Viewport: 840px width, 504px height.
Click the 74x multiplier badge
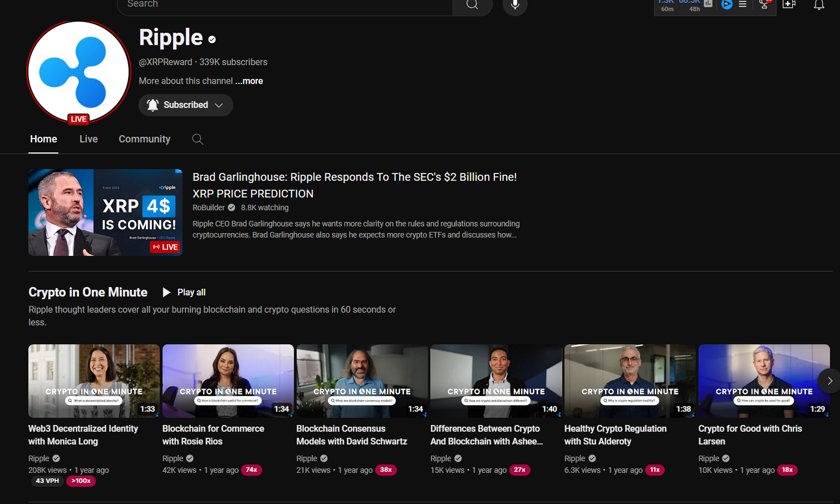coord(252,470)
